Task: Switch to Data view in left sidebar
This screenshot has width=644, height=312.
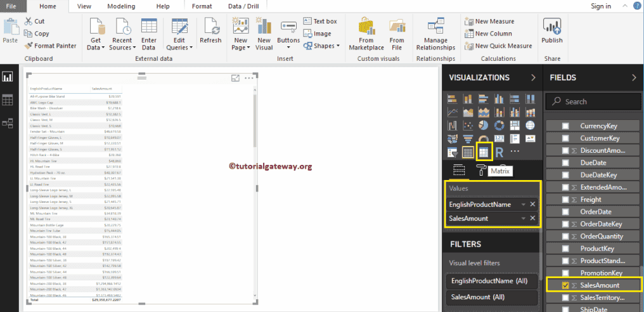Action: 8,100
